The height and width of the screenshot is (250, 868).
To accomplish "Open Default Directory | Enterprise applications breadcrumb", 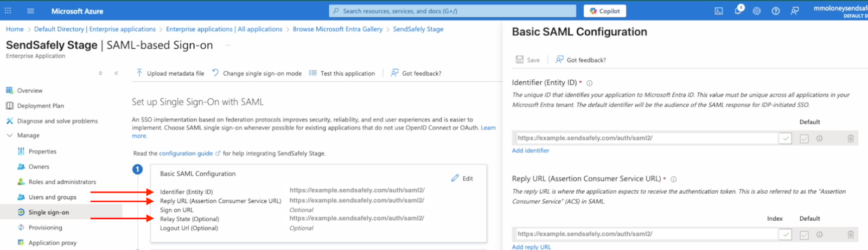I will tap(95, 29).
